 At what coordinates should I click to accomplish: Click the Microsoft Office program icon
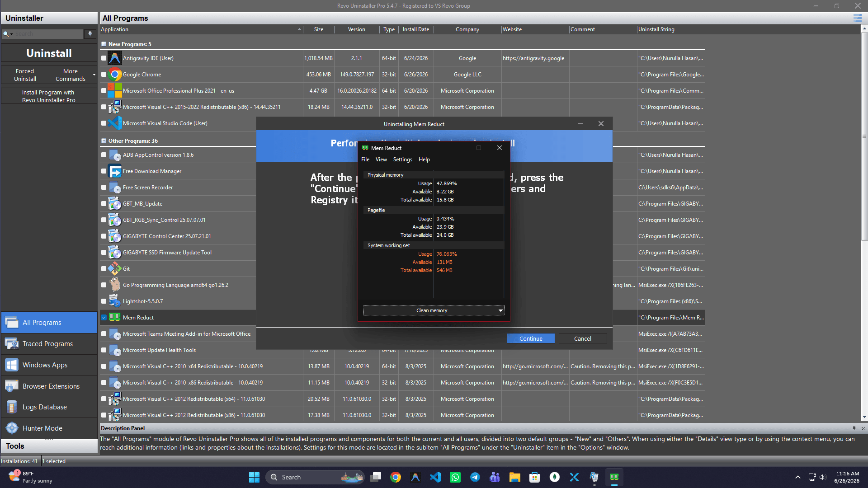click(115, 91)
